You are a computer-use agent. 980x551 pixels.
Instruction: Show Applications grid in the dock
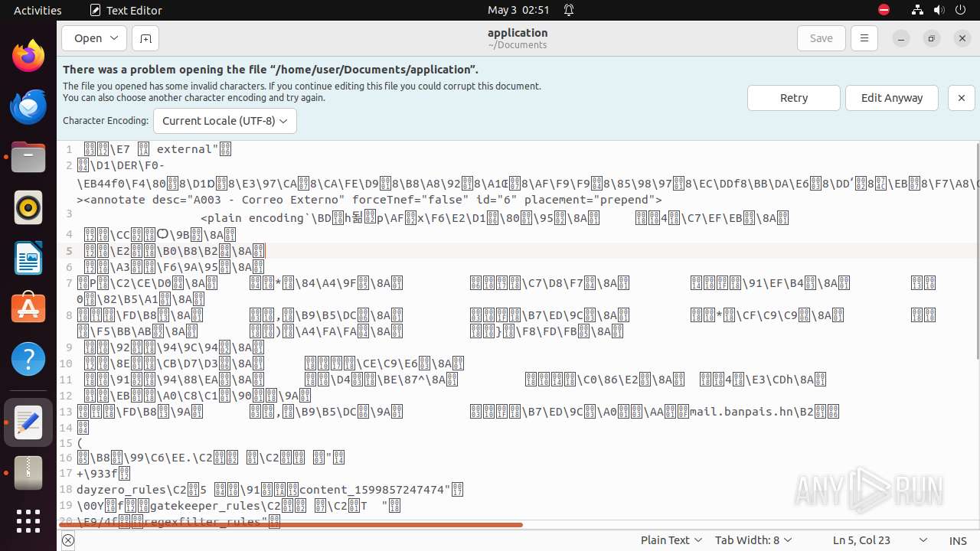pyautogui.click(x=28, y=521)
